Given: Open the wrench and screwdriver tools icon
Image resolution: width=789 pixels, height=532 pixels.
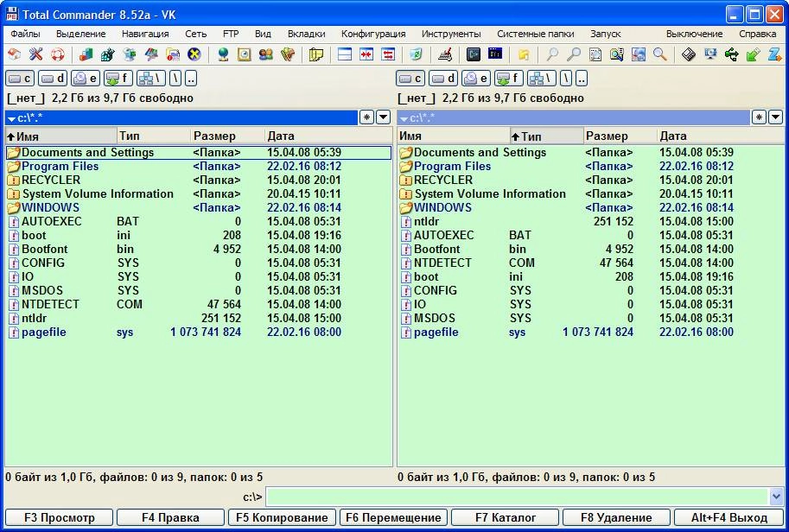Looking at the screenshot, I should [x=35, y=54].
